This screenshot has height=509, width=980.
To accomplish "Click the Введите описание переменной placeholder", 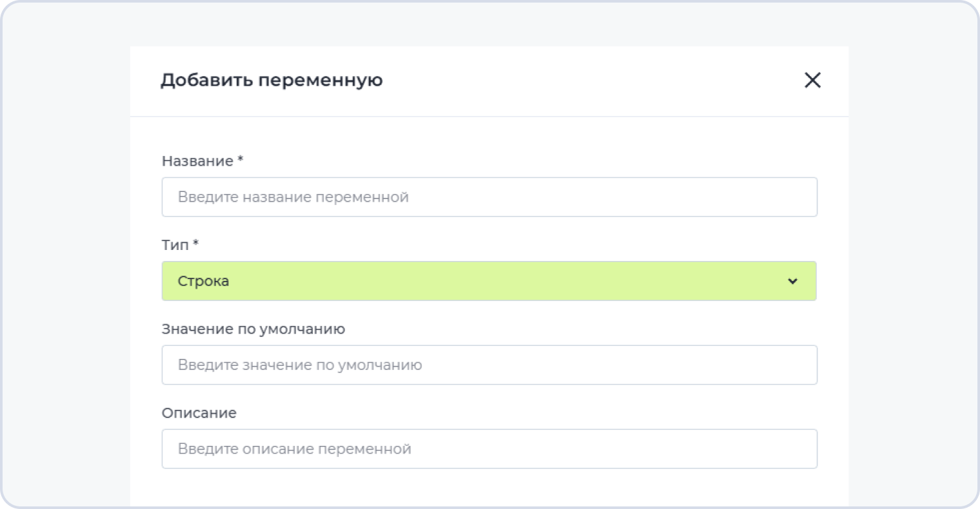I will pyautogui.click(x=295, y=449).
